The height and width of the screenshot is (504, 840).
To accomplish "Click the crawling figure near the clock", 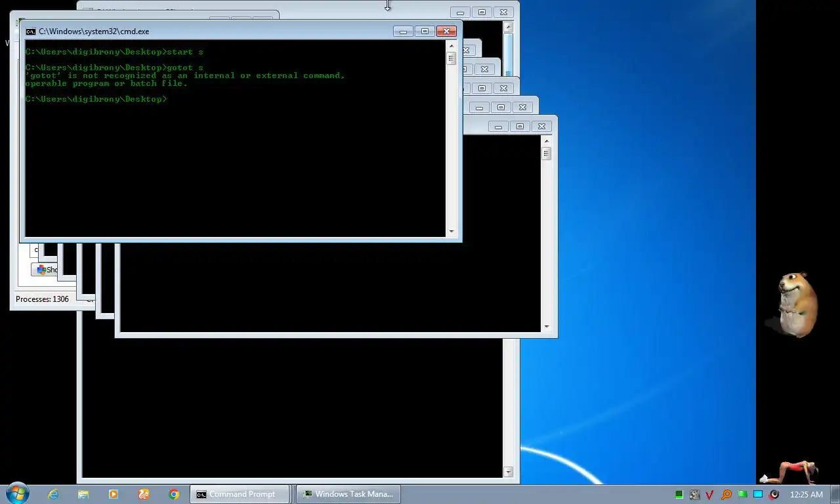I will pyautogui.click(x=790, y=472).
